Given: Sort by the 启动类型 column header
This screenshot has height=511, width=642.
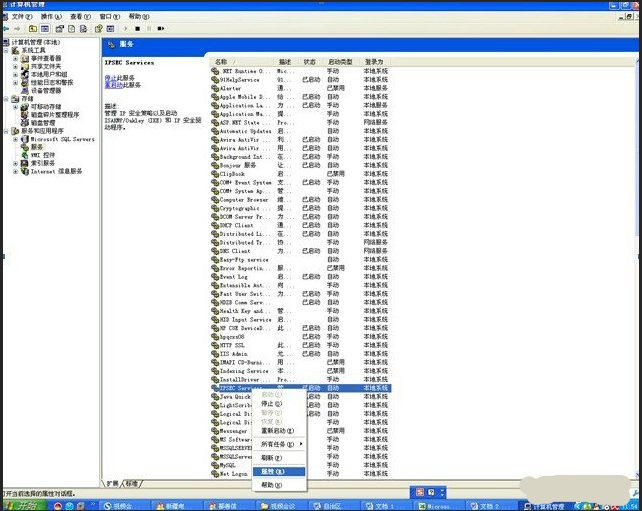Looking at the screenshot, I should [340, 62].
